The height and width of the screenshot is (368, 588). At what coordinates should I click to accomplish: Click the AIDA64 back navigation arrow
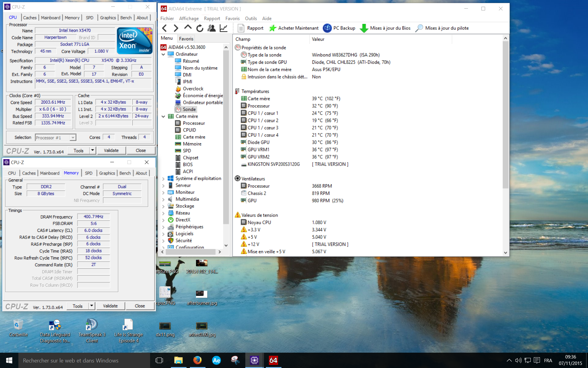(164, 28)
